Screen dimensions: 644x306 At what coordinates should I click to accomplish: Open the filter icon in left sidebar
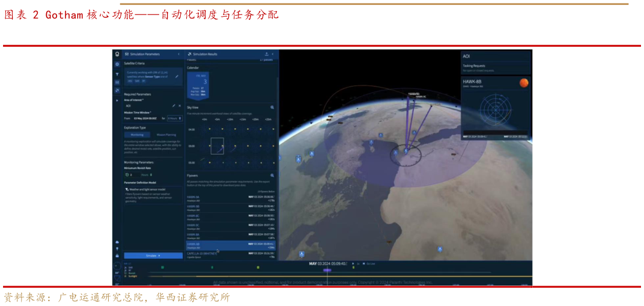click(117, 74)
